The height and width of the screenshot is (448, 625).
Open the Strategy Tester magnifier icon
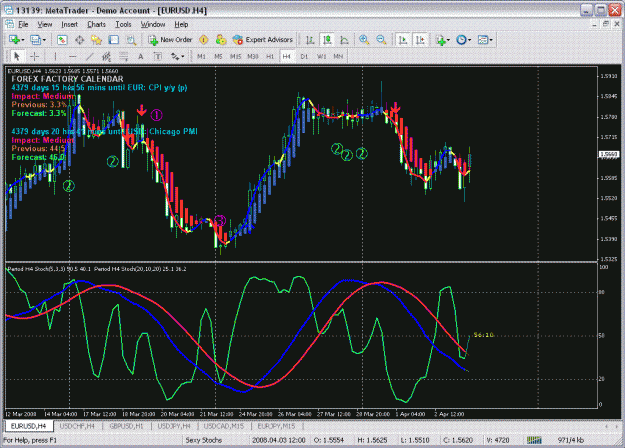click(131, 40)
